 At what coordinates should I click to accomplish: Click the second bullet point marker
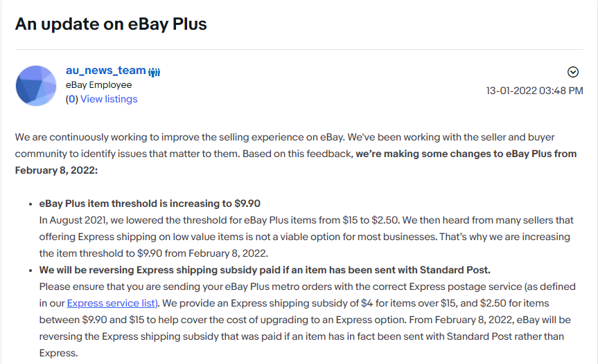(30, 271)
